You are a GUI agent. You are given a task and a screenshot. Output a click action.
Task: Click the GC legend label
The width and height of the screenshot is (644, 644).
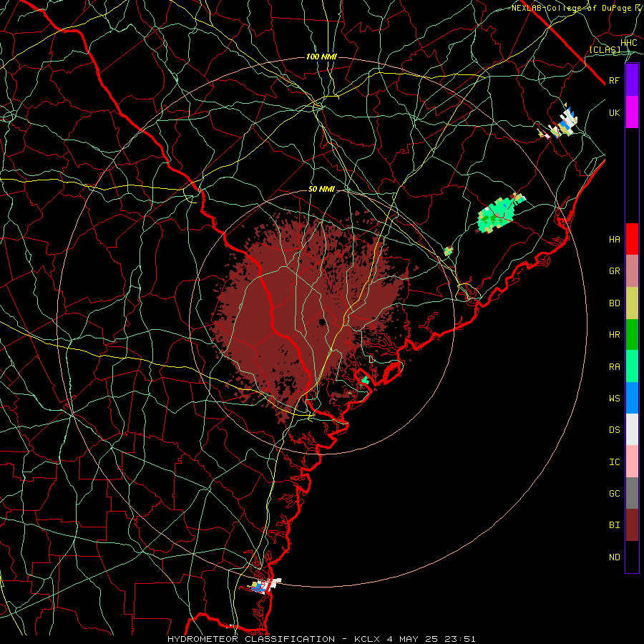coord(614,494)
